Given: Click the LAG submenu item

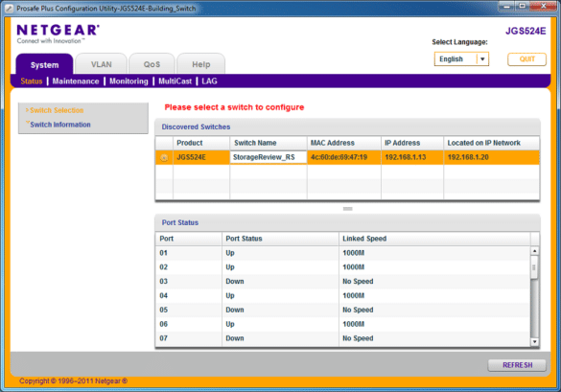Looking at the screenshot, I should tap(209, 81).
